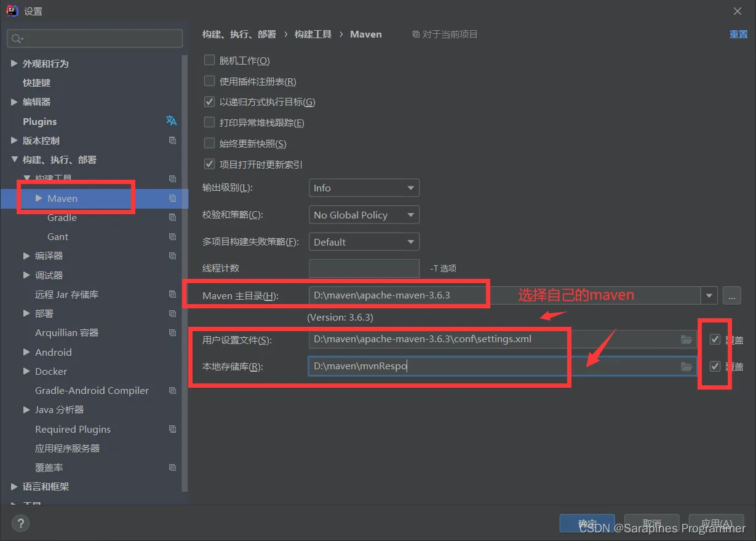Screen dimensions: 756x541
Task: Click the folder icon in 用户设置文件 field
Action: pyautogui.click(x=686, y=339)
